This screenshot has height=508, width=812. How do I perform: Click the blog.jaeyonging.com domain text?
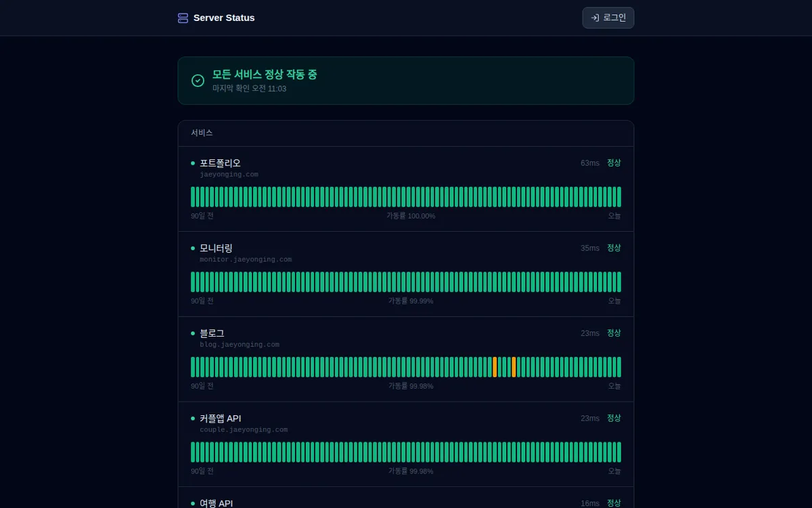click(x=240, y=345)
